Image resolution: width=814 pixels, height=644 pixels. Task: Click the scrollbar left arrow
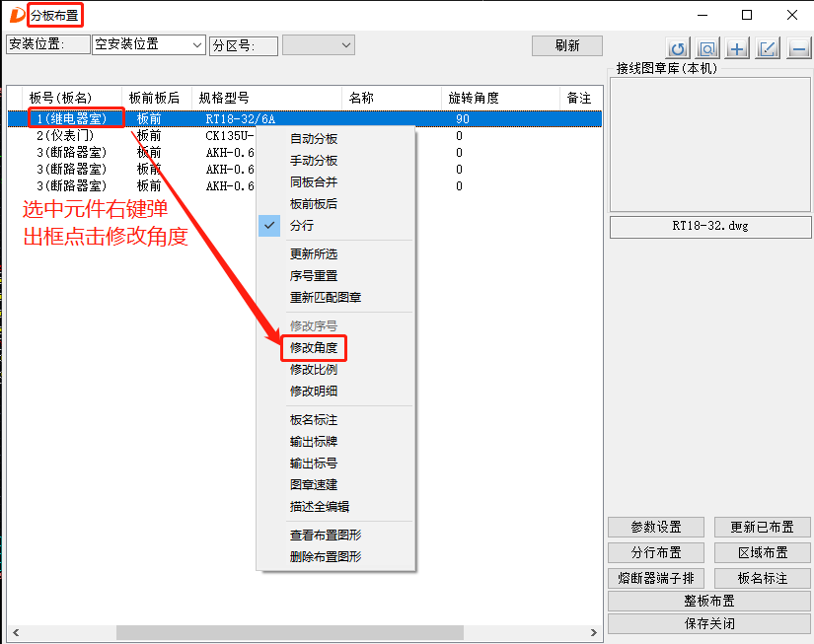click(x=16, y=632)
